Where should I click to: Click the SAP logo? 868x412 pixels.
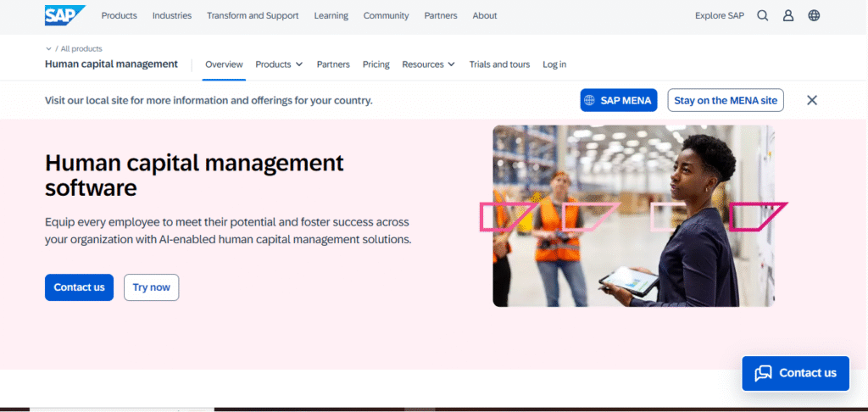(64, 15)
